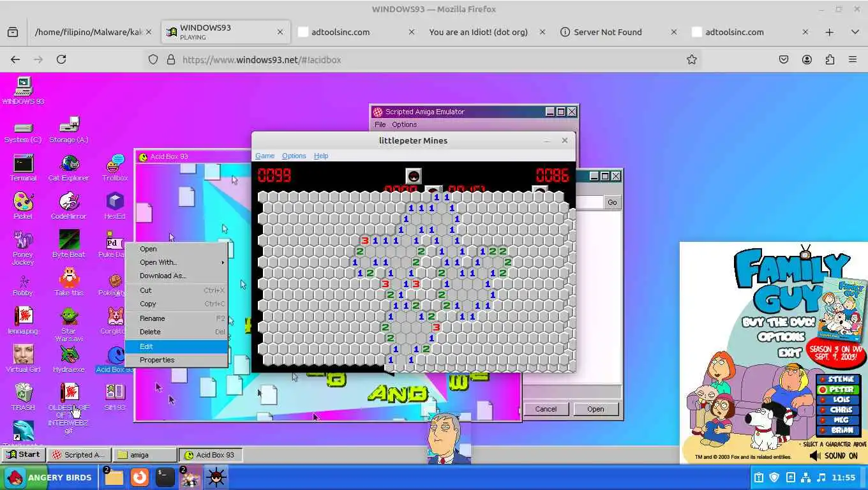This screenshot has height=490, width=868.
Task: Choose Delete in the context menu
Action: 176,332
